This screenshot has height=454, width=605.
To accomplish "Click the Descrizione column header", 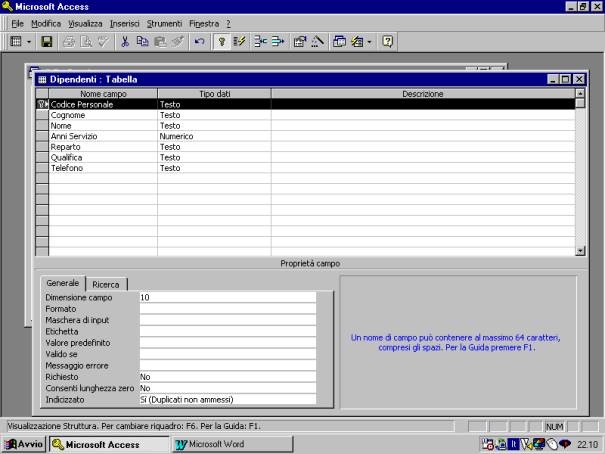I will (x=423, y=94).
